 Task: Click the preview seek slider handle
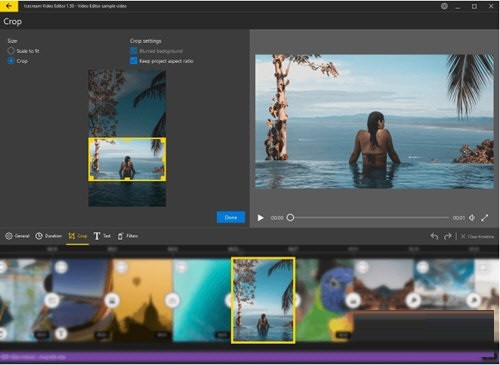coord(290,218)
